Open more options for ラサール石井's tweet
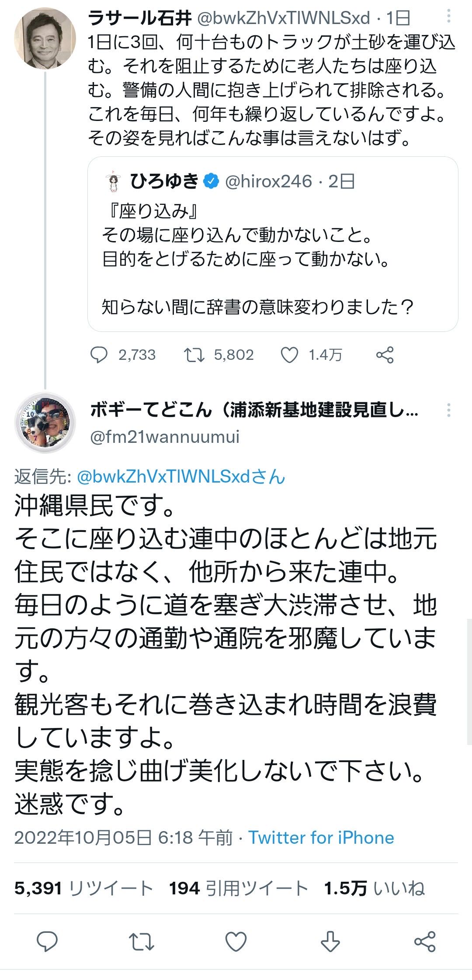 tap(448, 17)
